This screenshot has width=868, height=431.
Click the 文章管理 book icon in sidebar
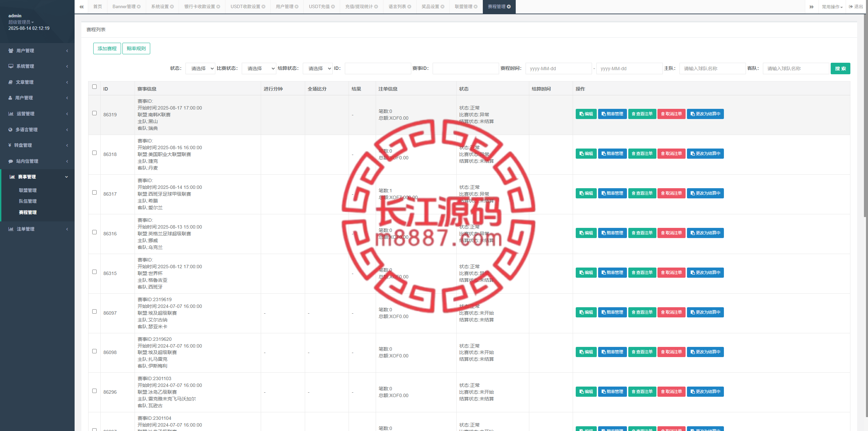click(x=11, y=82)
